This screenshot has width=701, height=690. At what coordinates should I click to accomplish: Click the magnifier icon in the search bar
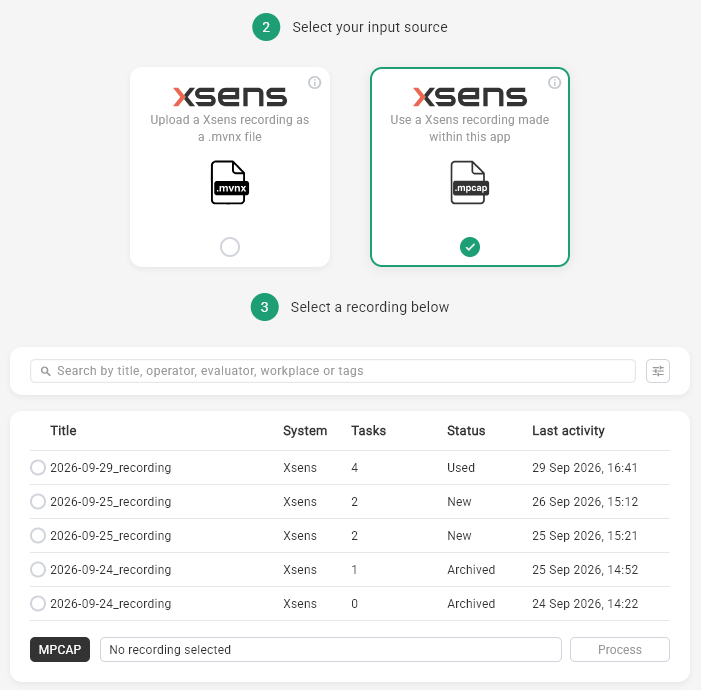click(46, 371)
